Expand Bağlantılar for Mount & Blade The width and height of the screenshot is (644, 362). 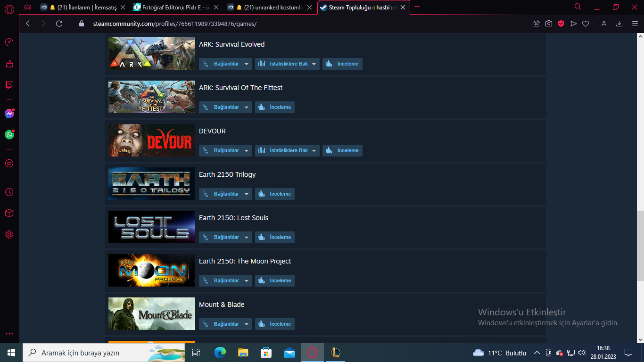click(x=225, y=324)
